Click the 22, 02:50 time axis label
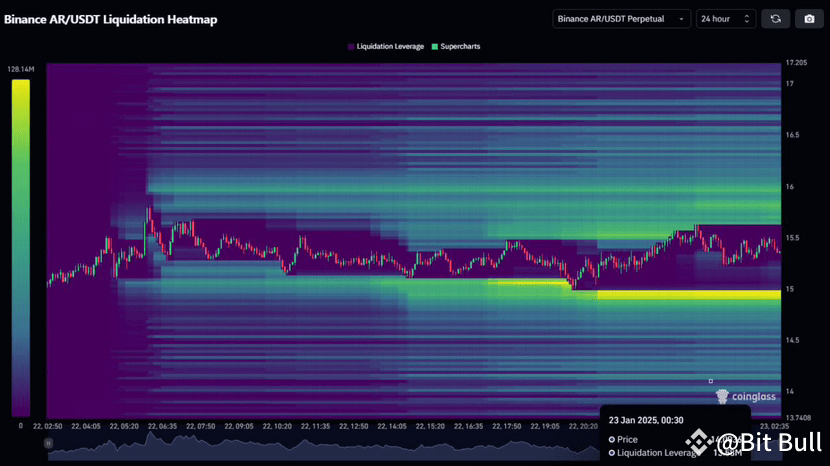 48,426
